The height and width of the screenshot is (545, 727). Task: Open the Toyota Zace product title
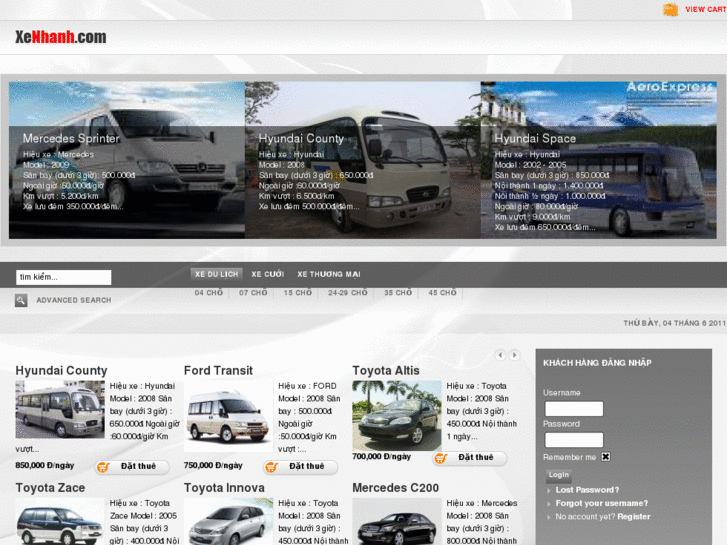pyautogui.click(x=50, y=488)
